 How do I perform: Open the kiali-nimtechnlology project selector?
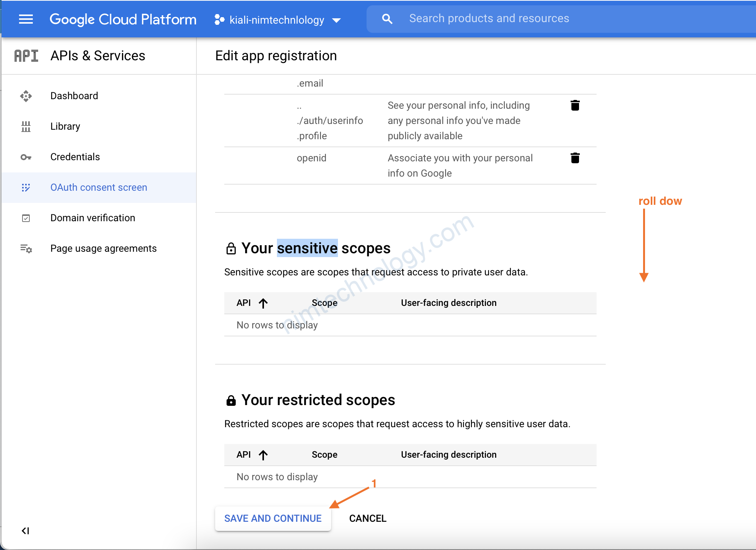277,20
